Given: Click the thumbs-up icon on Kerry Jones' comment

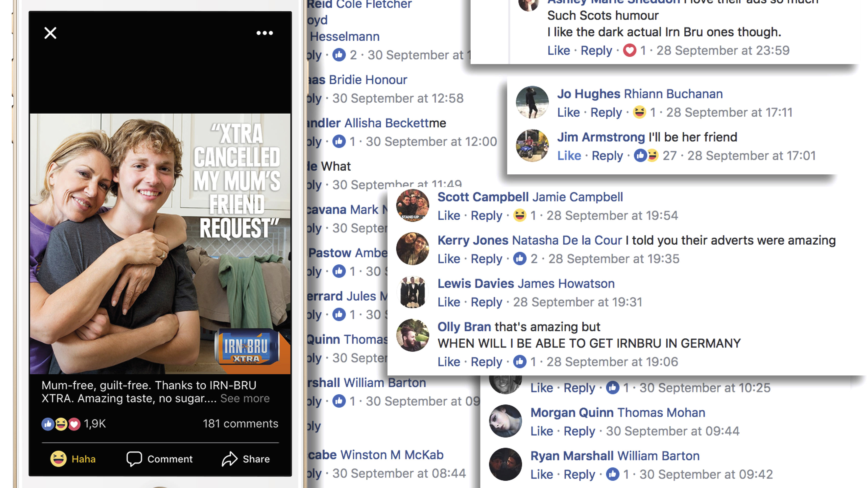Looking at the screenshot, I should point(520,259).
